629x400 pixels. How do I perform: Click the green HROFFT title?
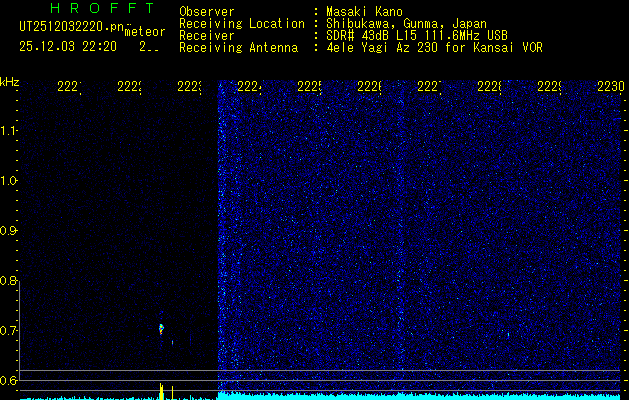(x=102, y=8)
